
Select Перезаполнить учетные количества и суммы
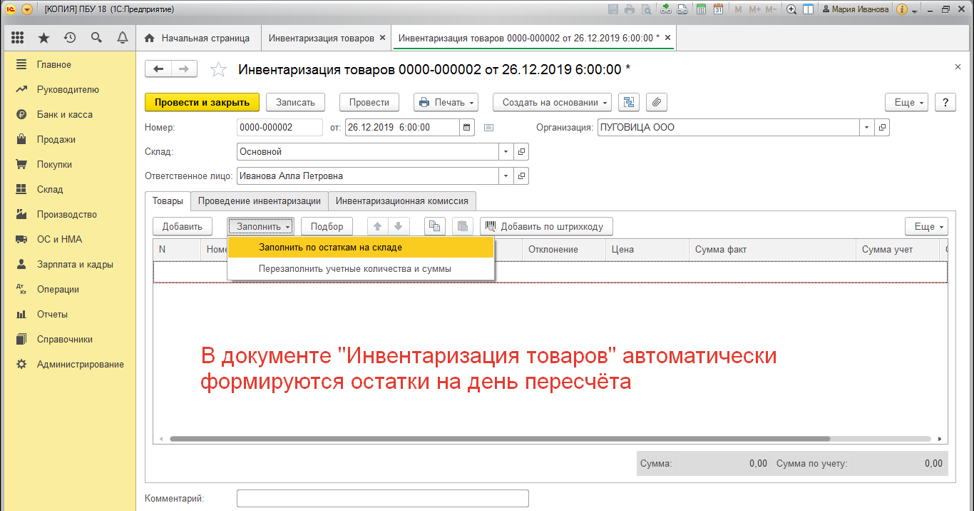(x=354, y=269)
